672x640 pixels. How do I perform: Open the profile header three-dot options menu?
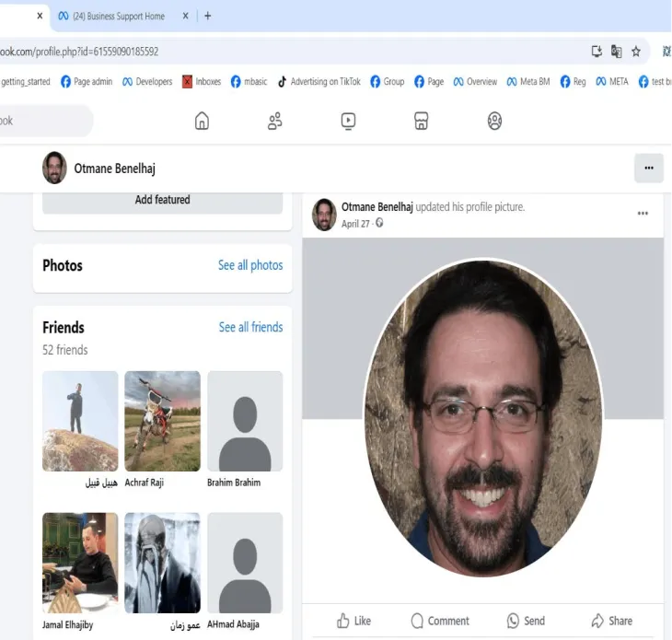tap(648, 169)
